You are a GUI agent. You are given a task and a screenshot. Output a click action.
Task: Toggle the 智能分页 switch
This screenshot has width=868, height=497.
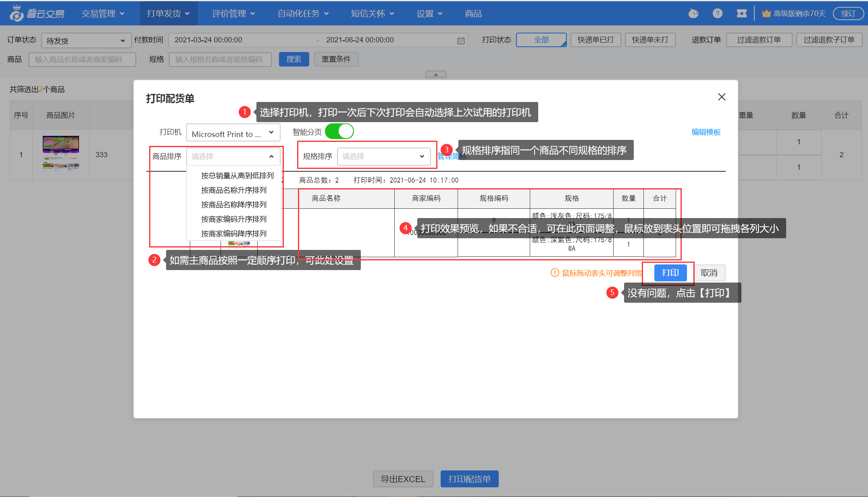pos(339,131)
